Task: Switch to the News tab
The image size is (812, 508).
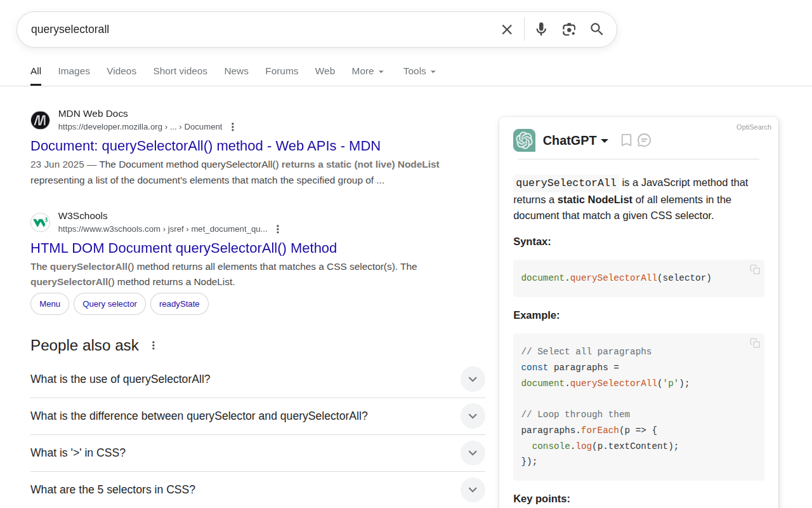Action: click(236, 71)
